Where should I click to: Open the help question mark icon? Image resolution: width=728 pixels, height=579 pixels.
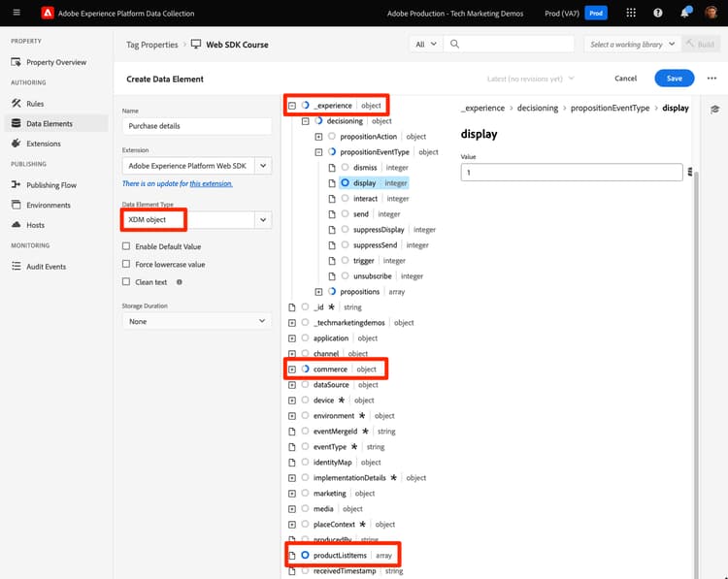[657, 13]
